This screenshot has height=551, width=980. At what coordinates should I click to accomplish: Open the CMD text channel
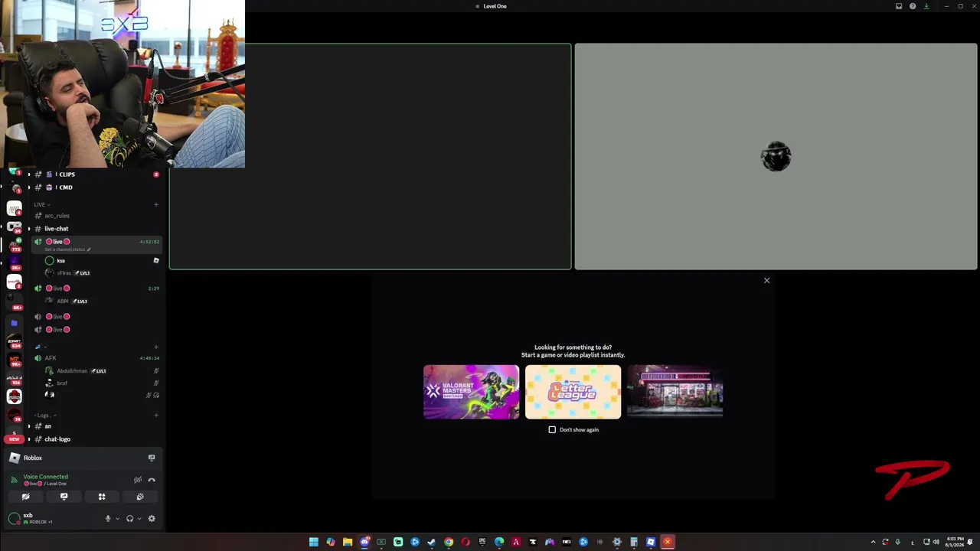point(95,187)
